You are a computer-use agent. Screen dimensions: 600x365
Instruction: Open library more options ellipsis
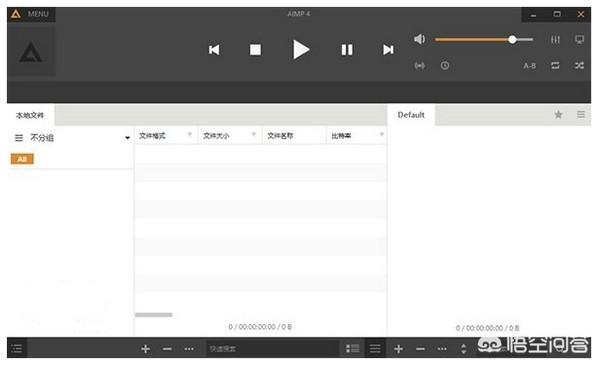[189, 349]
